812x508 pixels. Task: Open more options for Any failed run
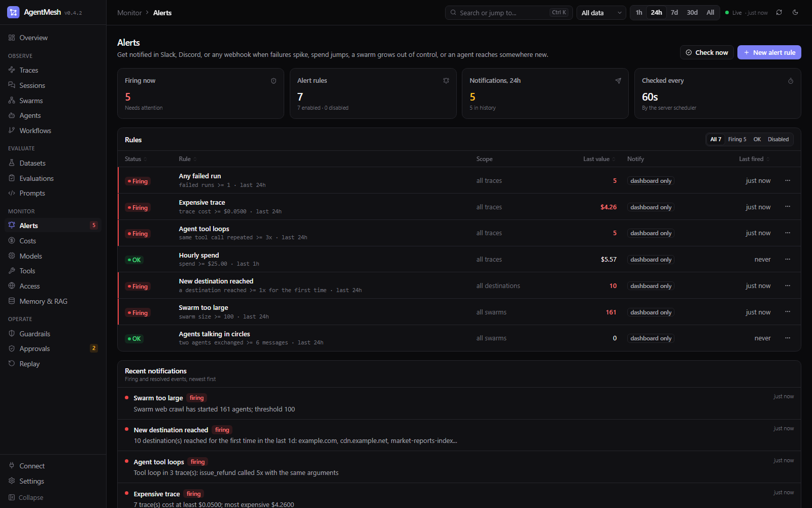pos(788,180)
